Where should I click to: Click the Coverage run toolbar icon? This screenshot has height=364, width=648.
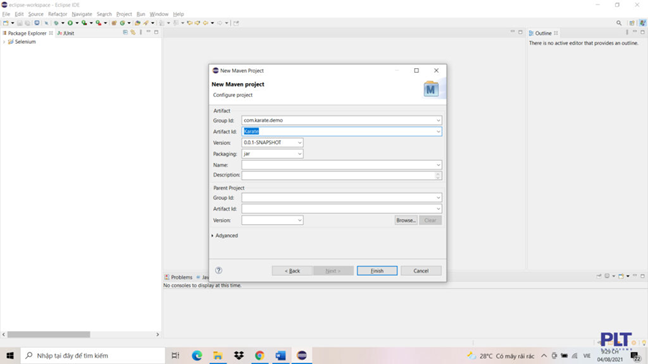(84, 23)
